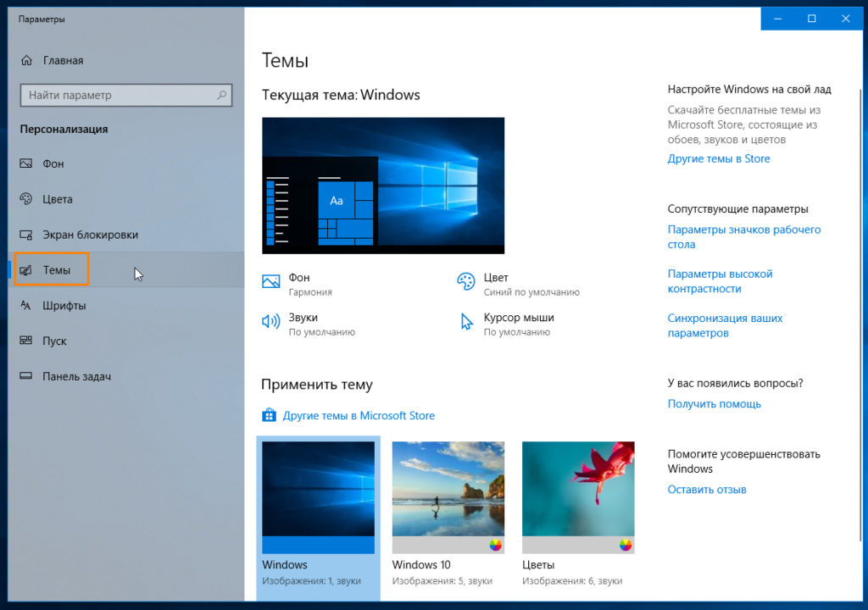This screenshot has width=868, height=610.
Task: Click the Курсор мыши pointer icon
Action: click(x=466, y=321)
